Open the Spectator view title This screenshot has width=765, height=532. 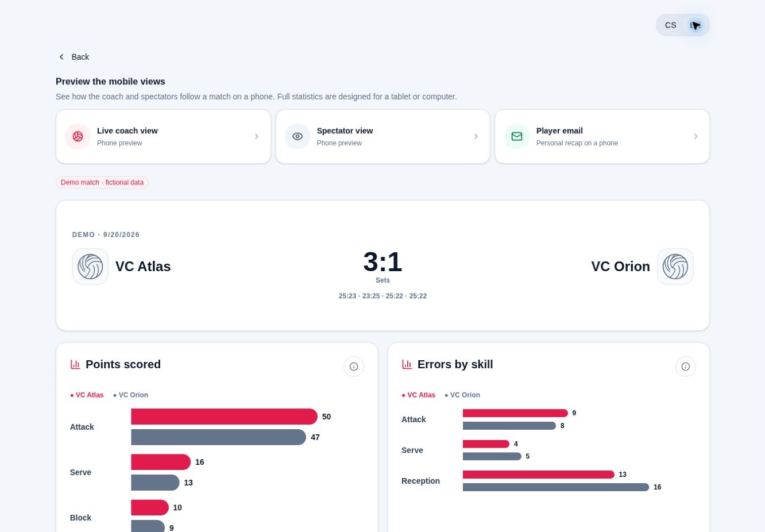point(345,131)
